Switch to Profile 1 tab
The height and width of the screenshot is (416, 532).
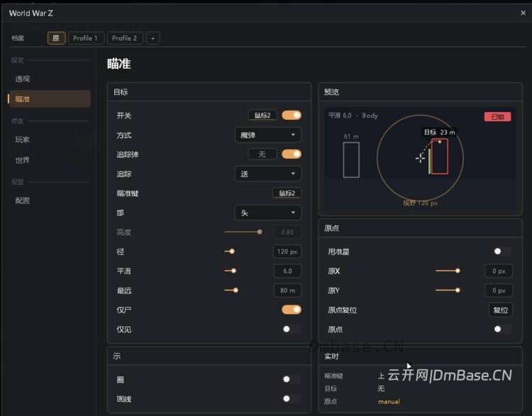(x=85, y=38)
